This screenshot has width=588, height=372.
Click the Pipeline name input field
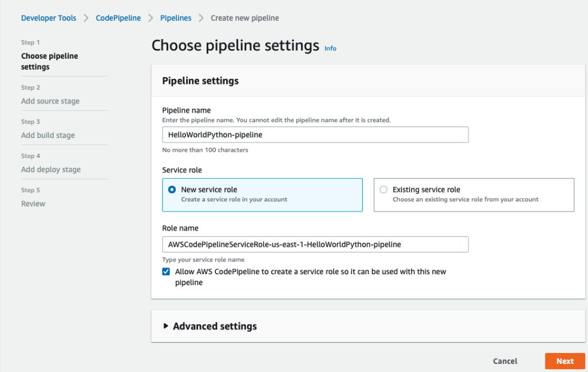pos(315,135)
